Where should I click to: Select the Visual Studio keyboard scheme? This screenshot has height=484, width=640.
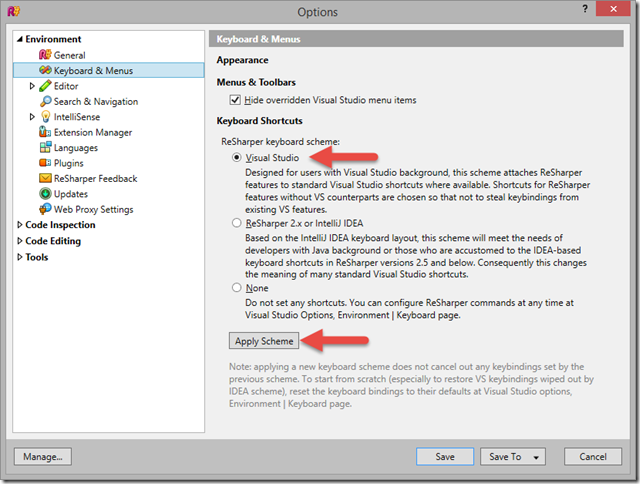[237, 158]
